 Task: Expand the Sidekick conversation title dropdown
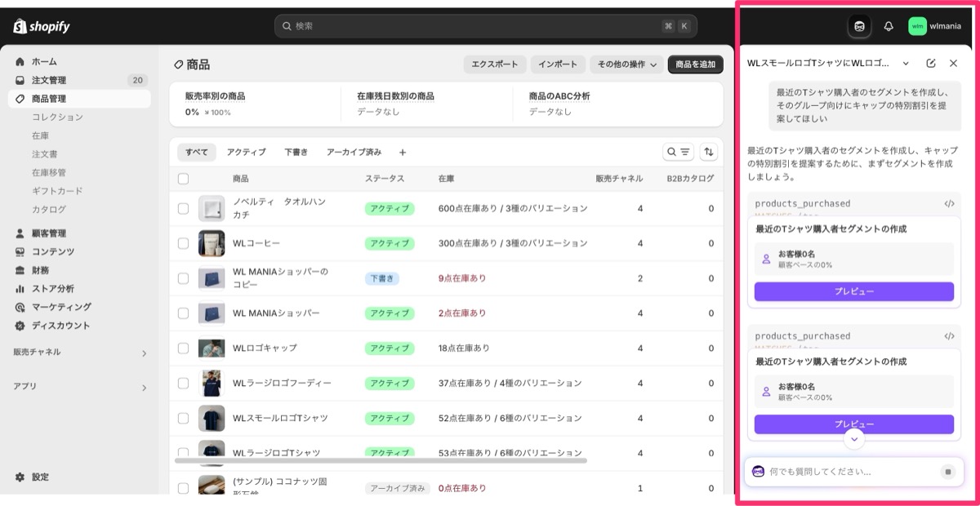[906, 64]
